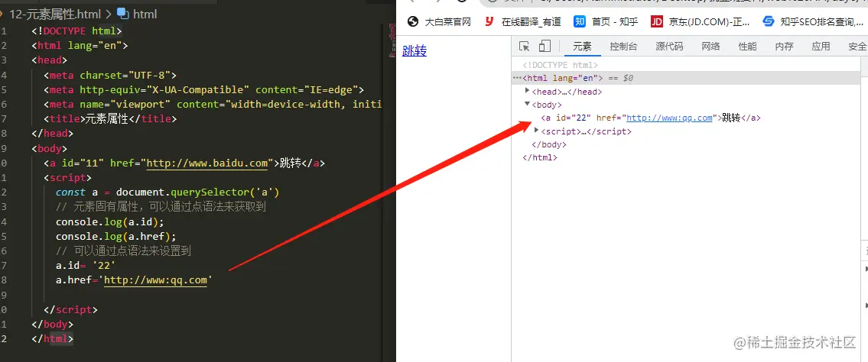Open the 大白菜官网 bookmark
This screenshot has height=362, width=868.
coord(439,21)
